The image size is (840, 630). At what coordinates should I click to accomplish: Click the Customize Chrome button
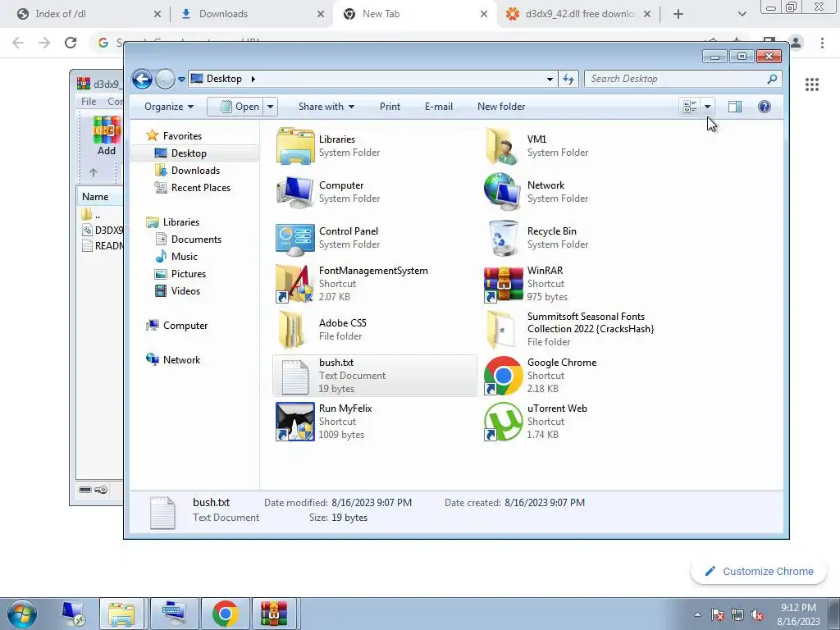pos(759,572)
